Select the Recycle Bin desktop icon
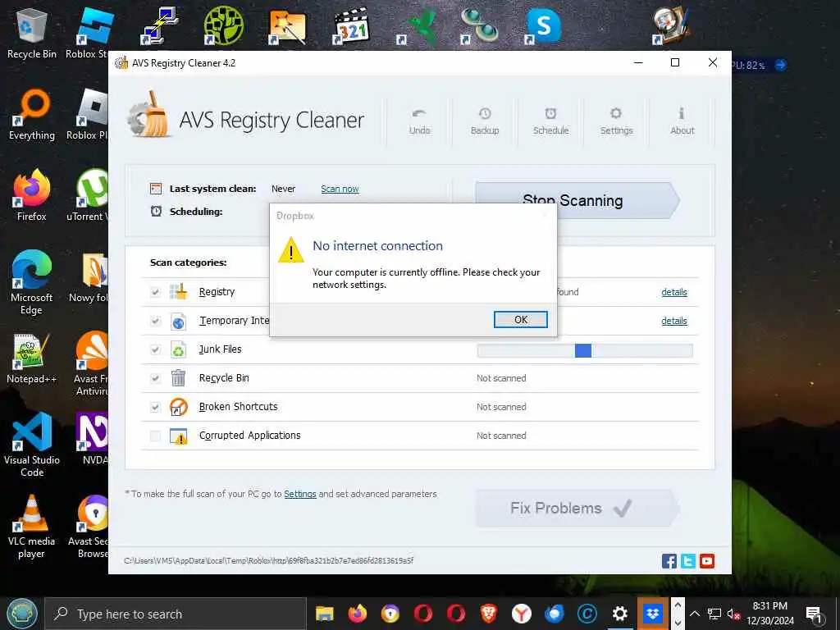The width and height of the screenshot is (840, 630). 32,33
